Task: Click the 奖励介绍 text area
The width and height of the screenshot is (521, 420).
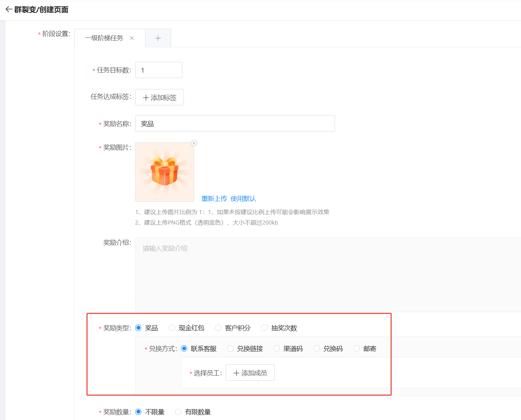Action: tap(327, 274)
